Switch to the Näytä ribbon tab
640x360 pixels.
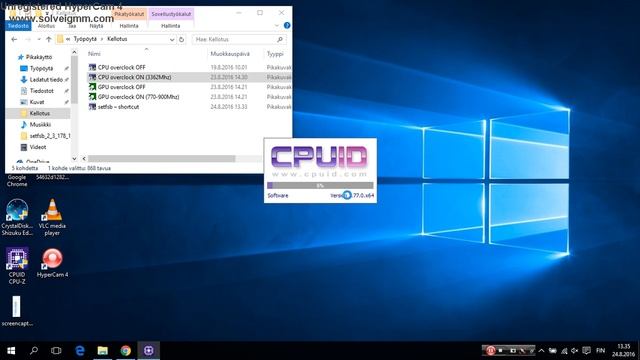coord(96,26)
